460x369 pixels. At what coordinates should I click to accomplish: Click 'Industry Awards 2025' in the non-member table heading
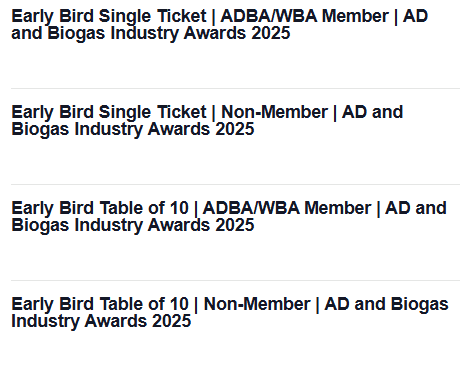(x=101, y=321)
